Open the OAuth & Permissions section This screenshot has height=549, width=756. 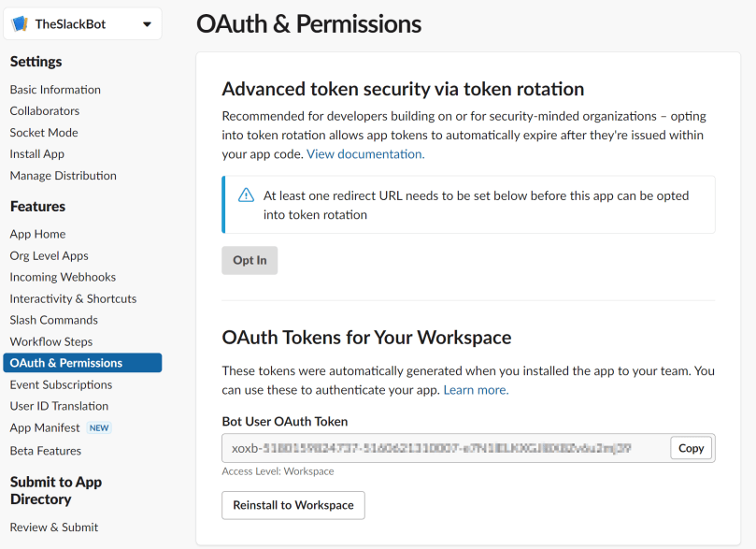[x=60, y=362]
